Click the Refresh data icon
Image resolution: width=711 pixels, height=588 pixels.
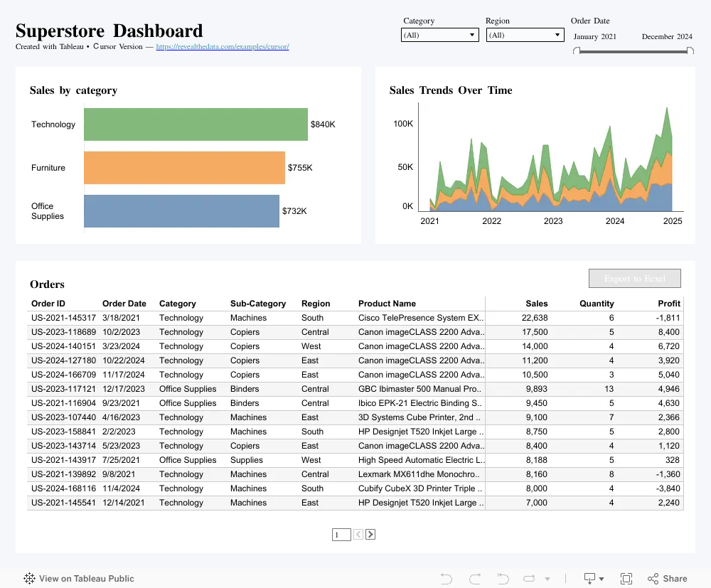(529, 579)
